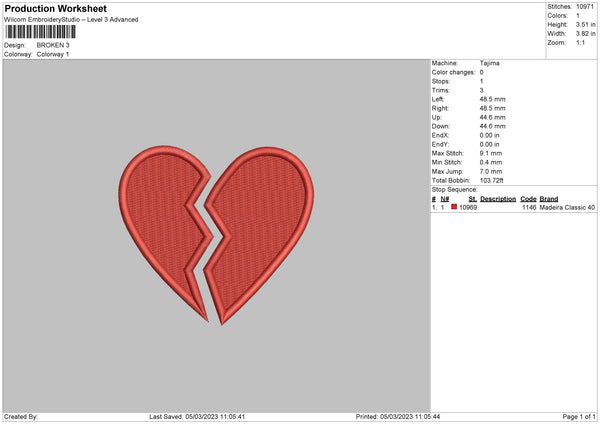Click the 'Madeira Classic 40' brand entry

567,207
